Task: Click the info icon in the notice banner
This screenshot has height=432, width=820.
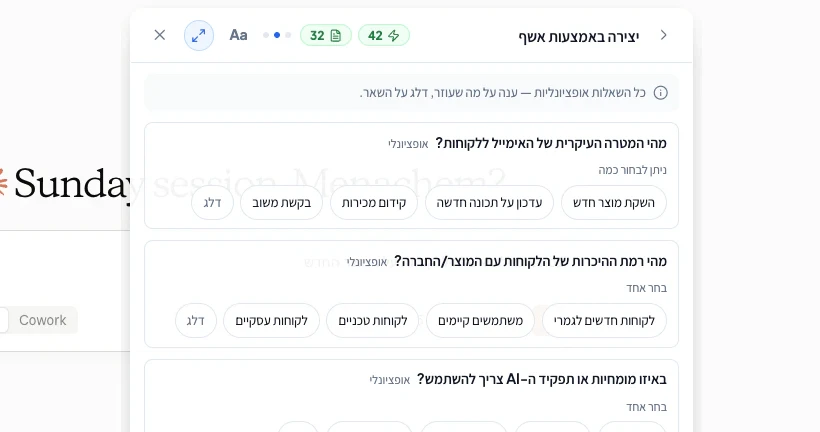Action: 660,93
